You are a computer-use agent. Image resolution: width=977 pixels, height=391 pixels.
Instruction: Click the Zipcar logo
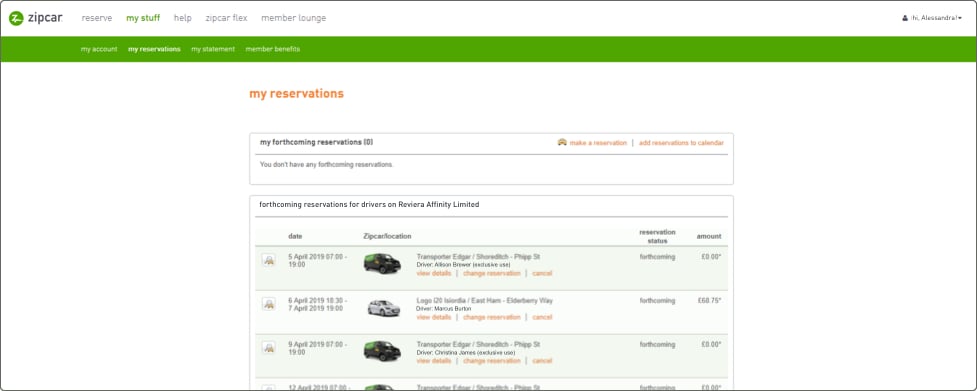point(36,18)
